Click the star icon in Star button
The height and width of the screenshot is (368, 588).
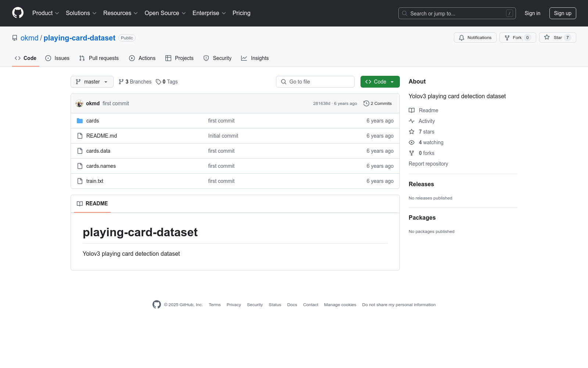[x=547, y=38]
